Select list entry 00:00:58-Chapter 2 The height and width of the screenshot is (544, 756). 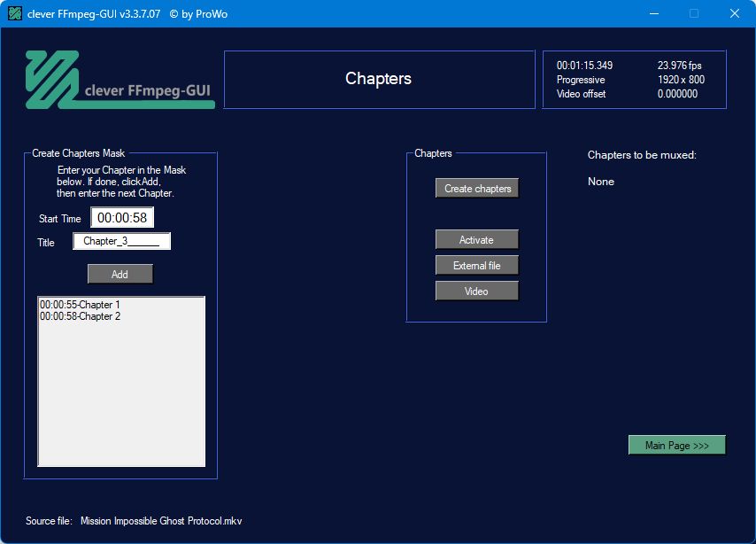point(80,316)
